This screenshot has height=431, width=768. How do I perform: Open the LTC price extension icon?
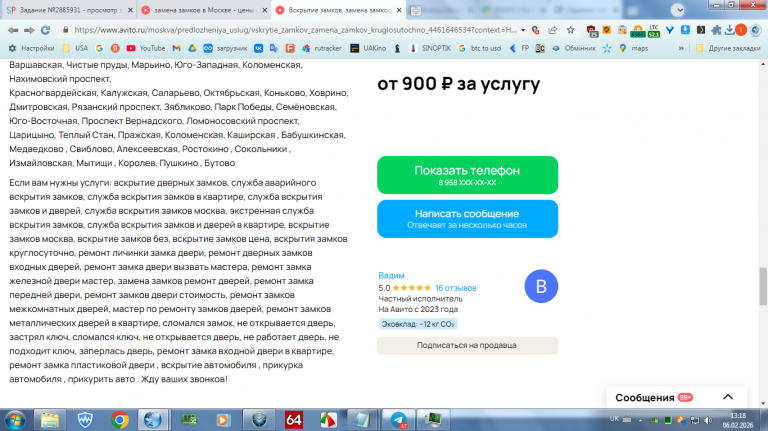(x=654, y=31)
